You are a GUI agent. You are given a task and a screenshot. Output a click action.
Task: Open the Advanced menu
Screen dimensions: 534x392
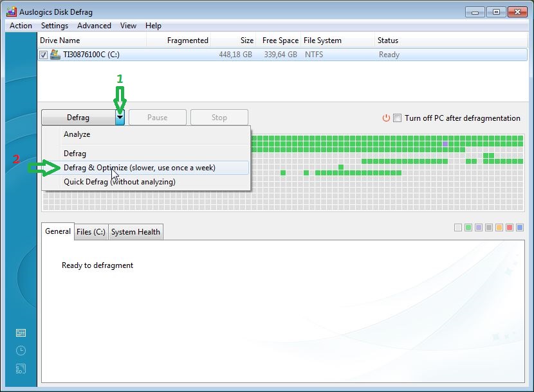tap(94, 26)
